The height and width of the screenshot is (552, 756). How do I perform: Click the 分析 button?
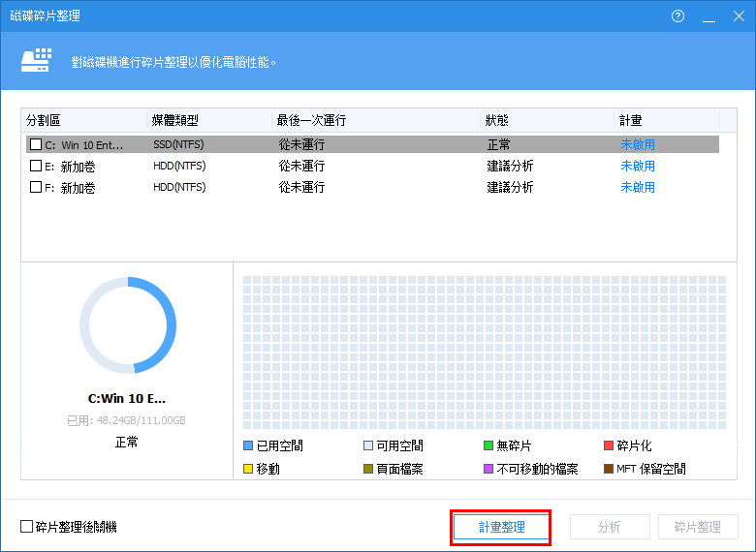point(610,527)
